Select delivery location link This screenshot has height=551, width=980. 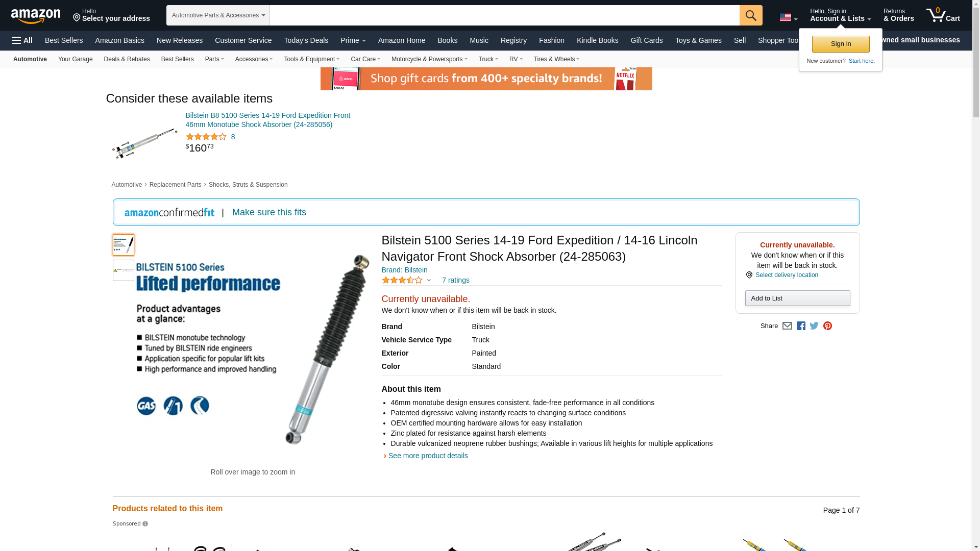(x=787, y=275)
